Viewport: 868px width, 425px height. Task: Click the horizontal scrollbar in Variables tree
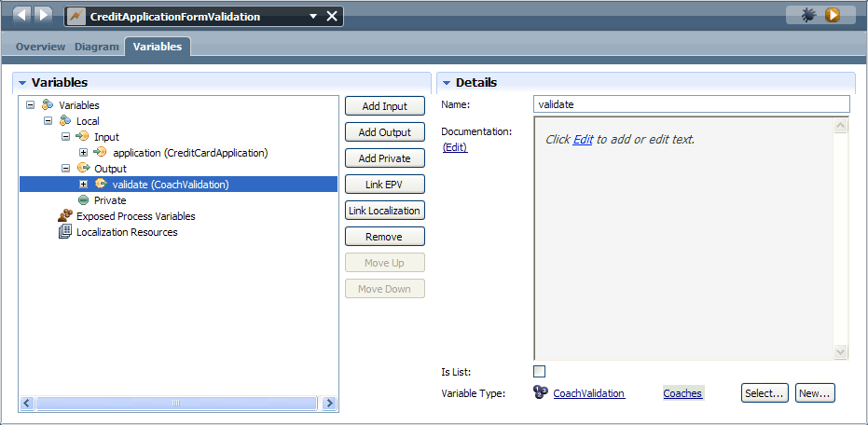click(x=176, y=403)
